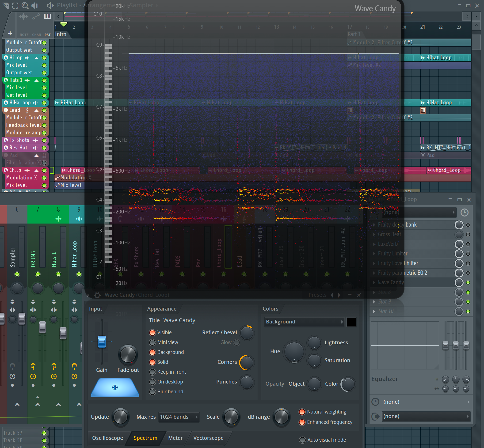Image resolution: width=484 pixels, height=448 pixels.
Task: Click the playlist timeline scroll-left arrow
Action: [58, 16]
